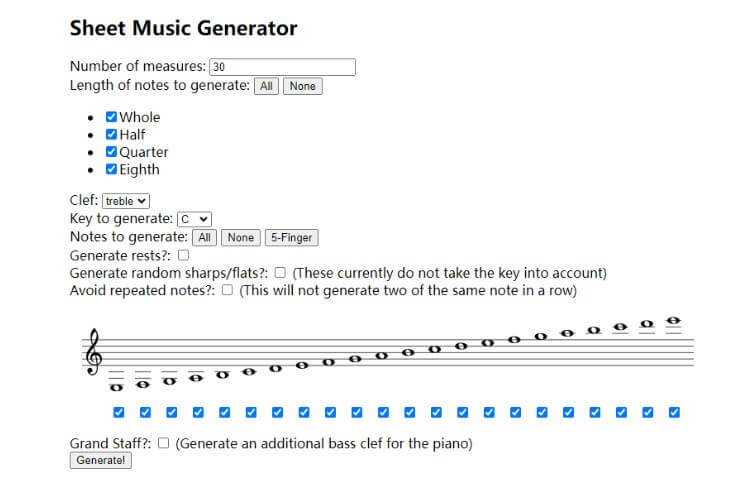The height and width of the screenshot is (485, 749).
Task: Open the Clef dropdown
Action: (x=126, y=201)
